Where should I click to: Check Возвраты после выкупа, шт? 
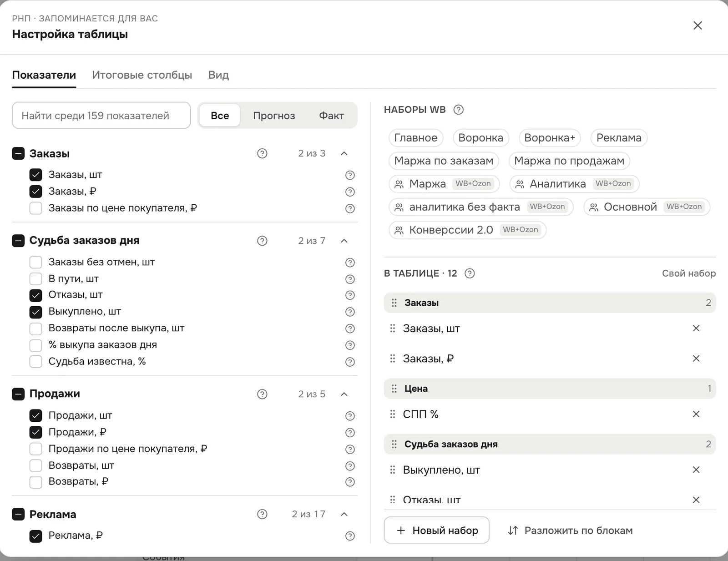[x=36, y=329]
